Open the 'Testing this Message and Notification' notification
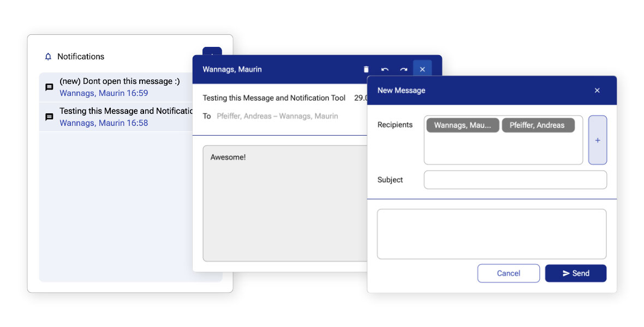644x327 pixels. pos(116,117)
